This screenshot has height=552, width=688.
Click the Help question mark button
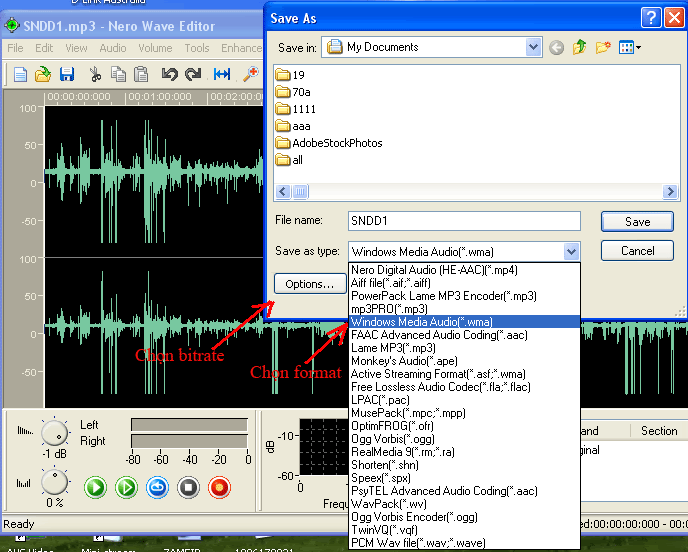(651, 18)
